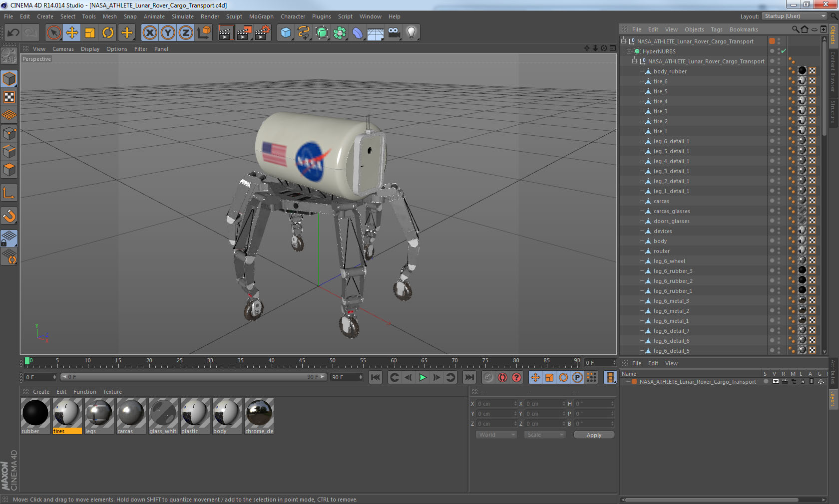Open the deformer objects icon
The image size is (839, 504).
(358, 33)
